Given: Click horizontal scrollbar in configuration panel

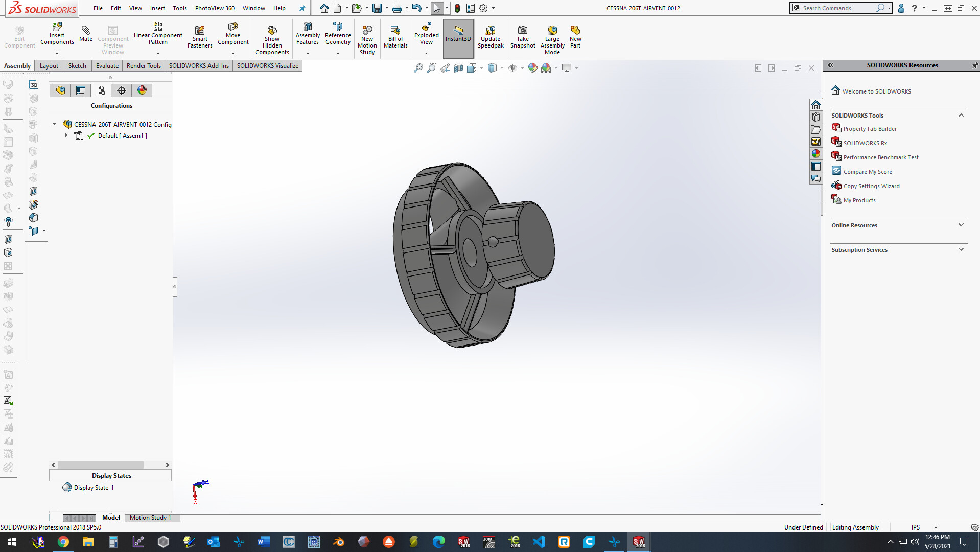Looking at the screenshot, I should [x=101, y=465].
